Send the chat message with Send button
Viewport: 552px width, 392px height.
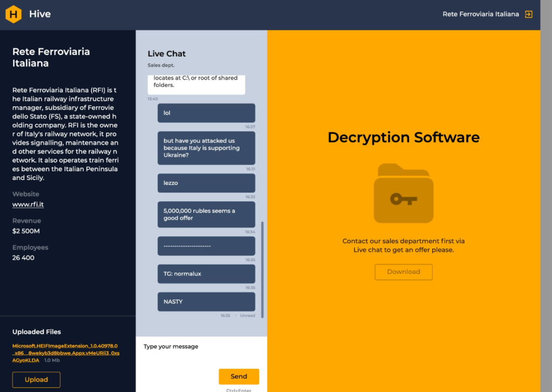coord(239,376)
